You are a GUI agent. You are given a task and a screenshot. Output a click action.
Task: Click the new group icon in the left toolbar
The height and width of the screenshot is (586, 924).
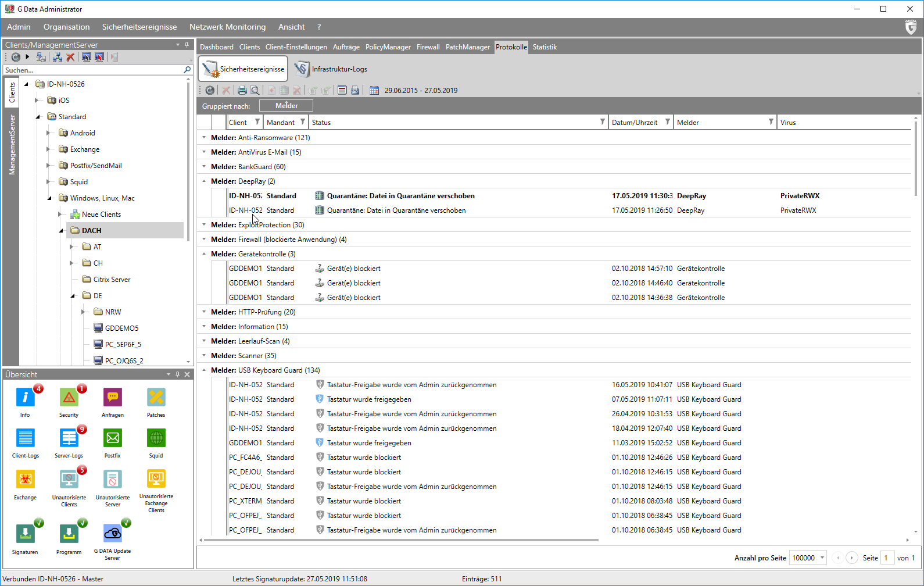58,57
